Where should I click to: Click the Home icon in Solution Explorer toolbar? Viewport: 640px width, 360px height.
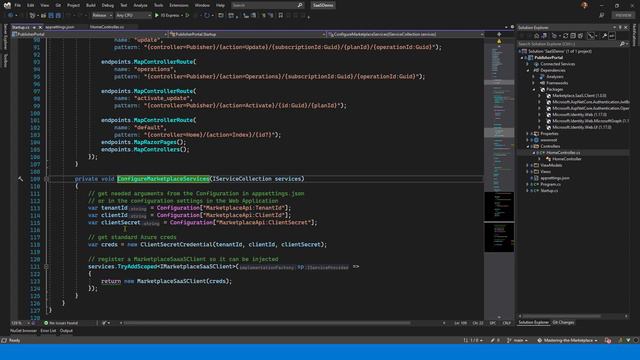pyautogui.click(x=537, y=36)
